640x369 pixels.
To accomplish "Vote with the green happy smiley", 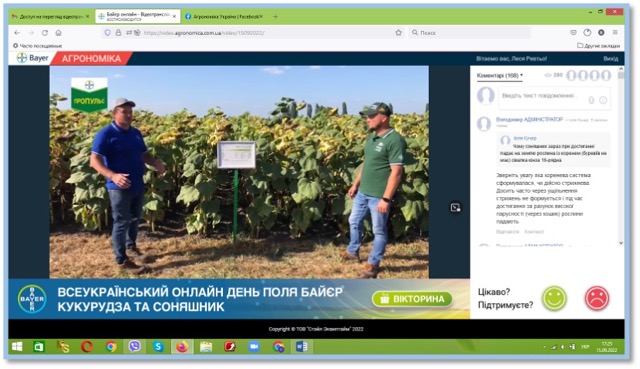I will pos(554,298).
